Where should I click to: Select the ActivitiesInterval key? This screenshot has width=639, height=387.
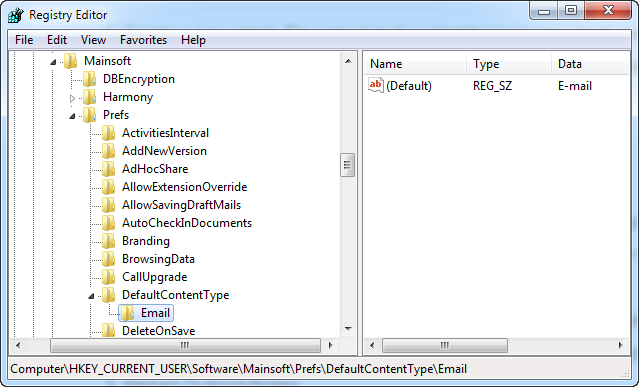coord(165,133)
